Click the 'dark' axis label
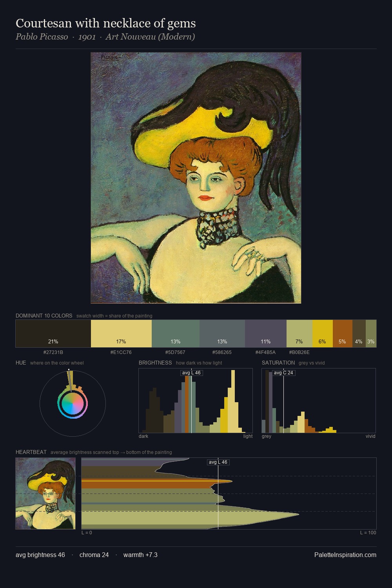392x588 pixels. tap(143, 436)
